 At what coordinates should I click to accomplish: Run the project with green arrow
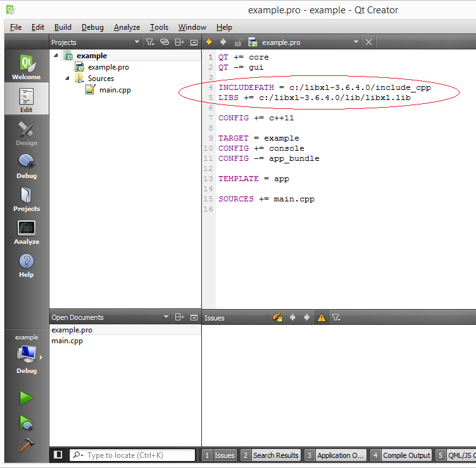(x=27, y=398)
